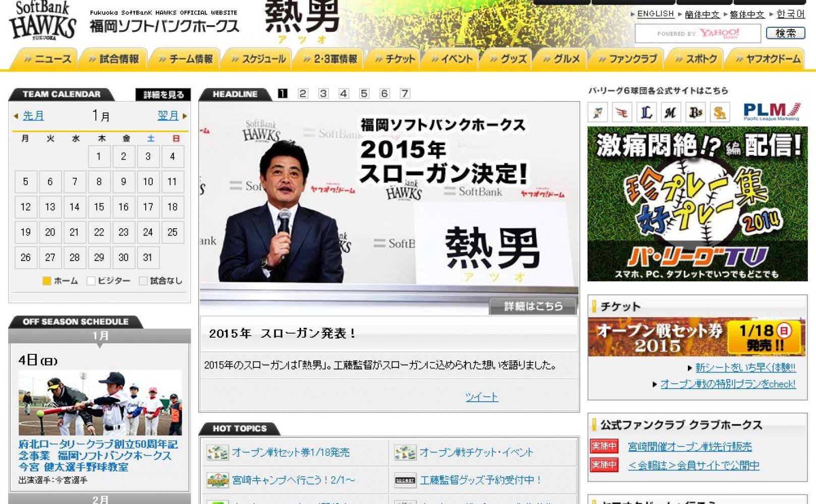The height and width of the screenshot is (504, 816).
Task: Open the baseball clinic photo thumbnail
Action: pyautogui.click(x=100, y=403)
